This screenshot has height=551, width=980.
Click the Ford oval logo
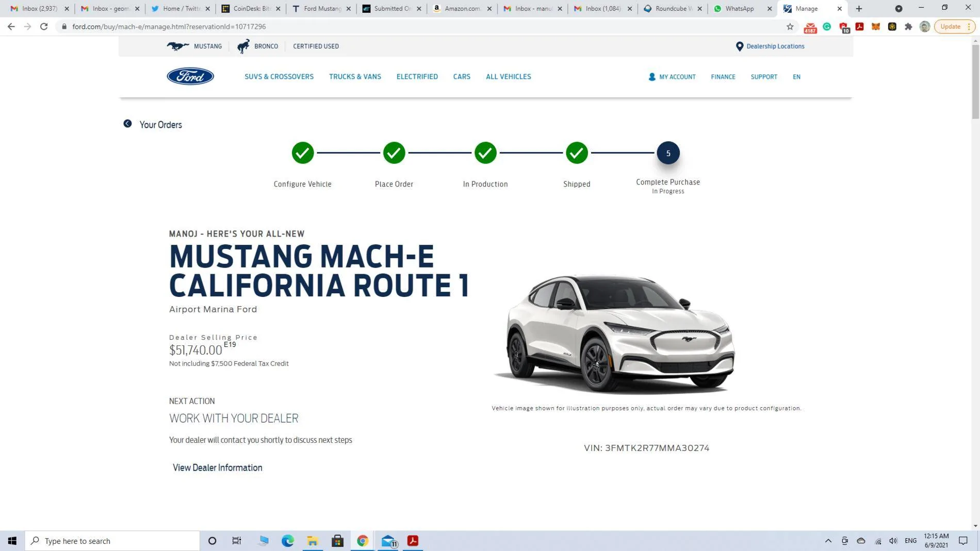190,76
